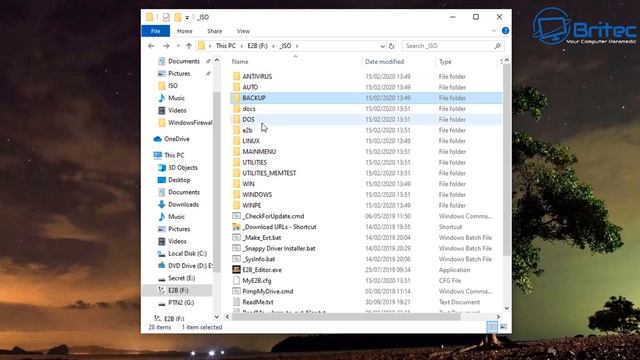Select the _Download URLs shortcut icon
Viewport: 640px width, 360px height.
click(236, 227)
